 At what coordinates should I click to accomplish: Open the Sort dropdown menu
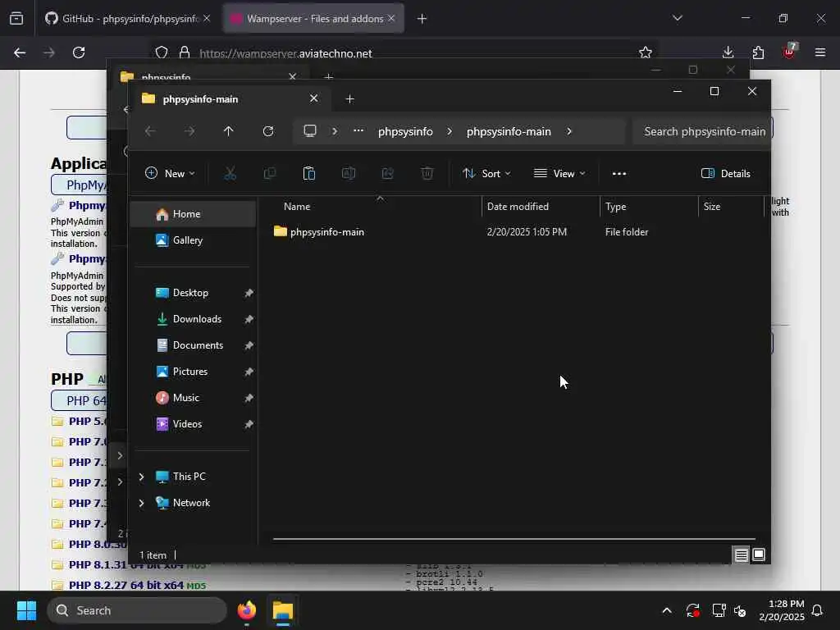click(486, 174)
